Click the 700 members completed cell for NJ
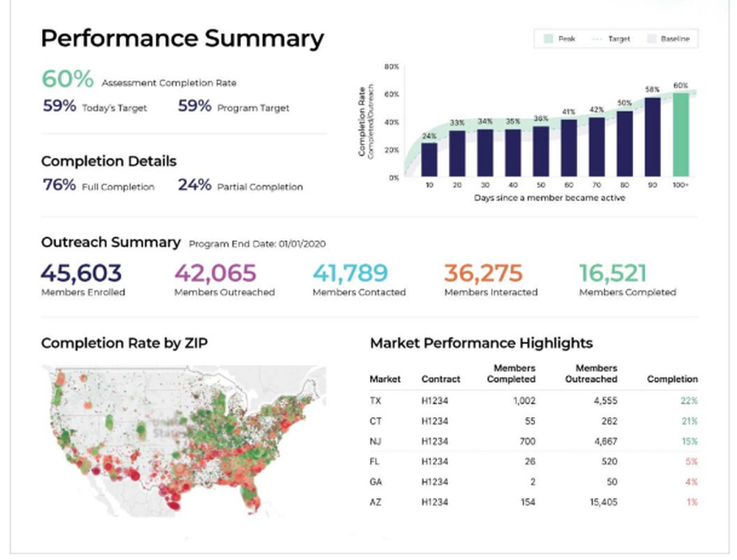This screenshot has width=737, height=560. 528,441
